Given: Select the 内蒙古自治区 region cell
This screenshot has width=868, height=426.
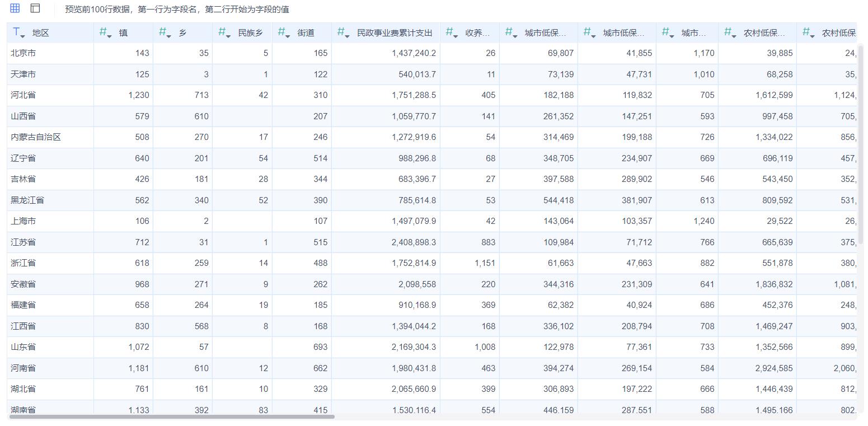Looking at the screenshot, I should tap(50, 137).
